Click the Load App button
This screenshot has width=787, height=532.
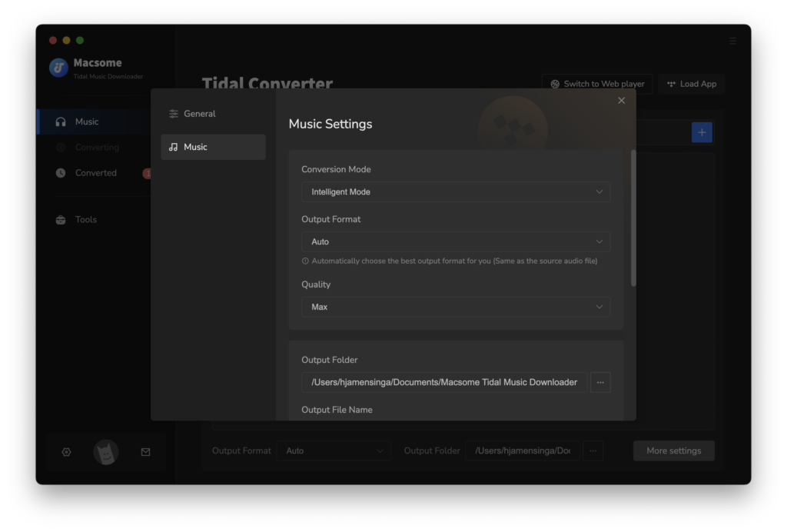(x=692, y=84)
